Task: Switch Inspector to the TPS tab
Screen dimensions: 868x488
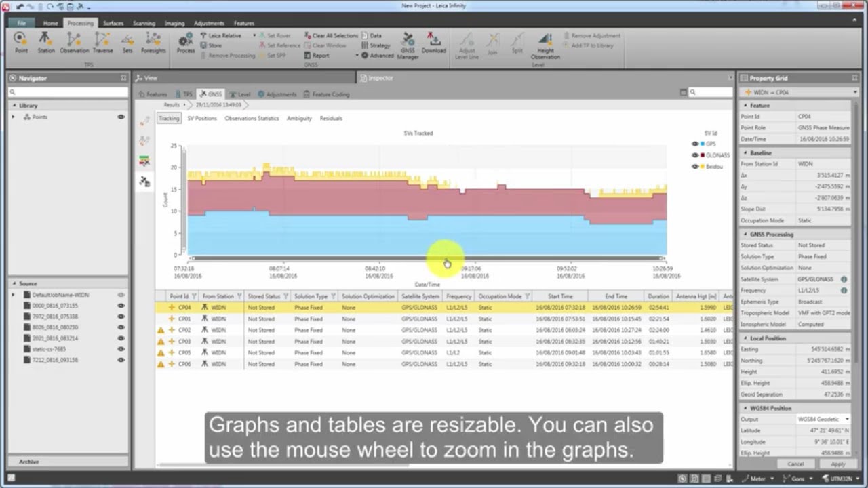Action: click(x=184, y=94)
